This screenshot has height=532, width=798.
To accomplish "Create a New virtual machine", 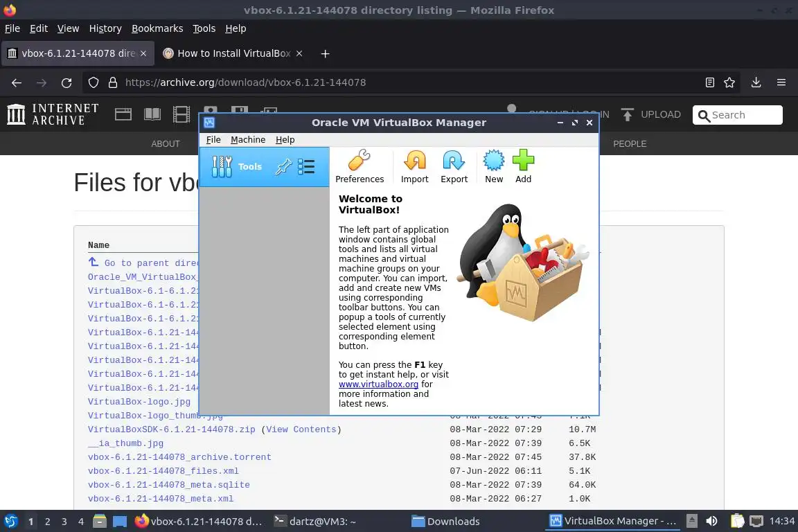I will click(494, 166).
